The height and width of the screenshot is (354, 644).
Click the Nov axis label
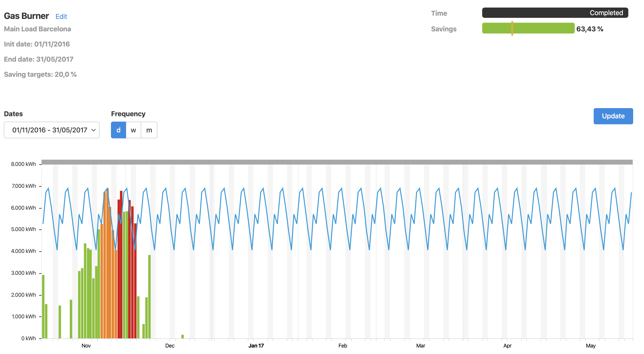86,346
